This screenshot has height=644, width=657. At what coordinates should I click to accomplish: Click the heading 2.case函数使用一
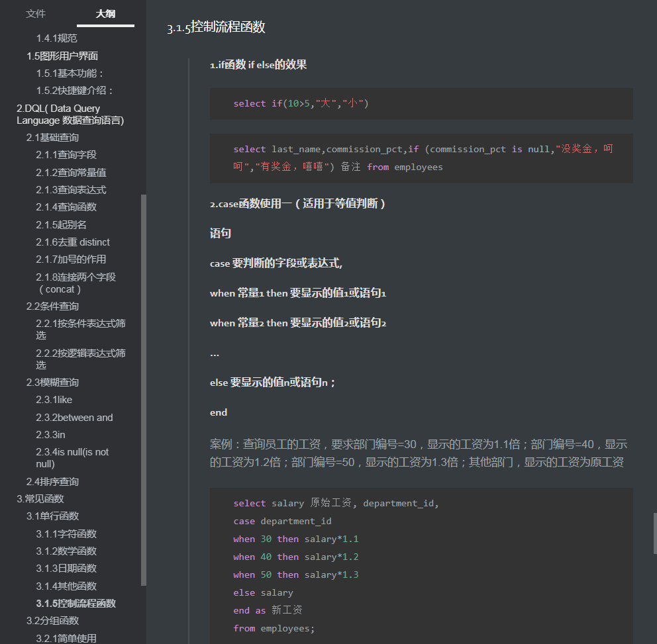click(x=297, y=204)
